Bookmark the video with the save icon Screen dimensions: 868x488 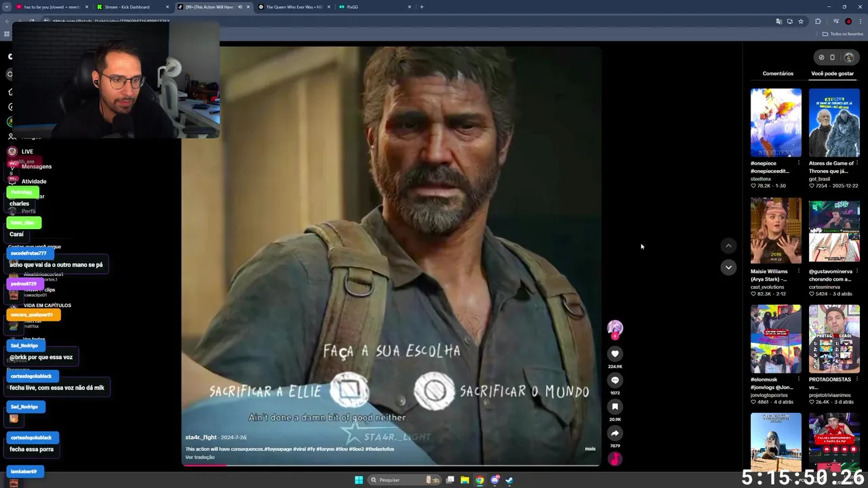point(615,407)
